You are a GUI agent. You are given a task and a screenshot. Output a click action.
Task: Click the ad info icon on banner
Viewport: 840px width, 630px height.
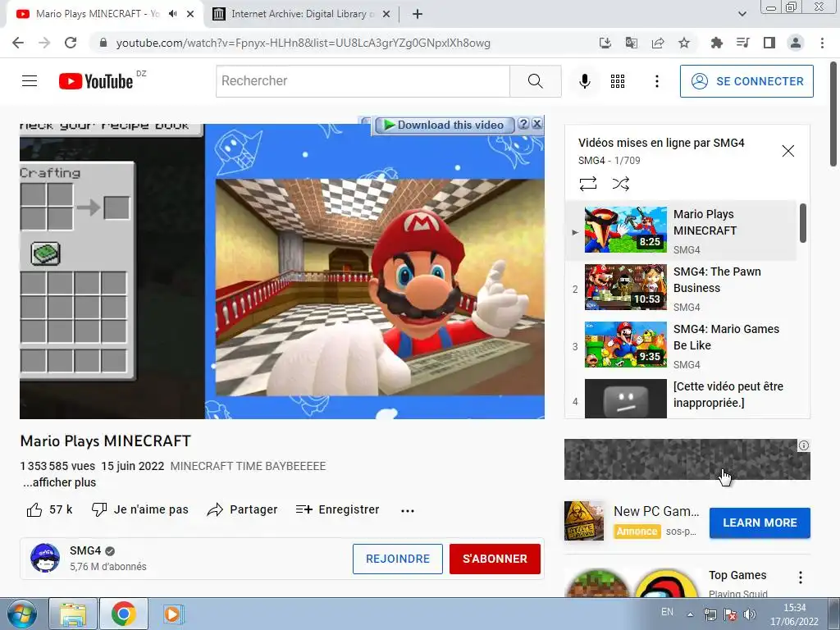pos(804,445)
